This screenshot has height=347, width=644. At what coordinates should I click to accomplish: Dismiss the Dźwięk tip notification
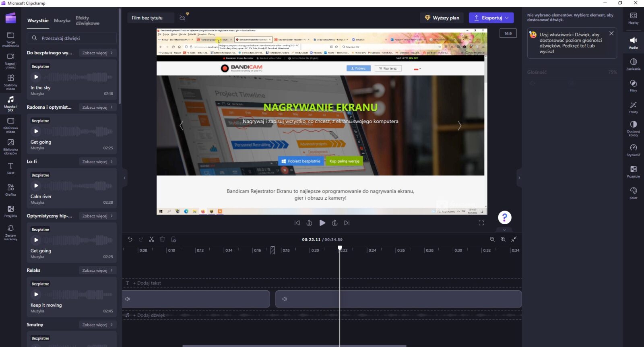(611, 33)
